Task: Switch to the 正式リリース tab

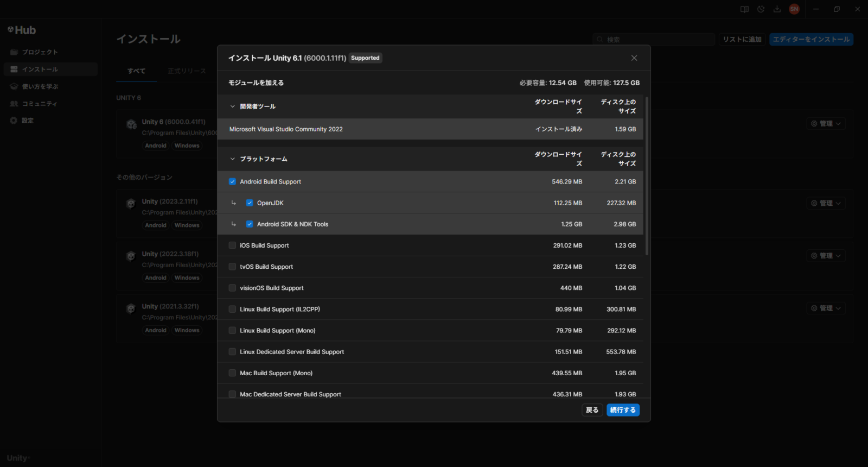Action: (187, 71)
